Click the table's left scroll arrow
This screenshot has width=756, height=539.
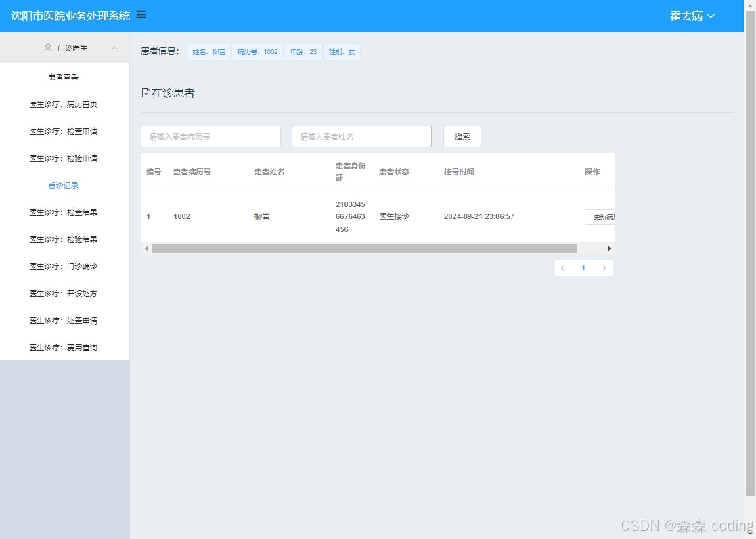(x=146, y=249)
